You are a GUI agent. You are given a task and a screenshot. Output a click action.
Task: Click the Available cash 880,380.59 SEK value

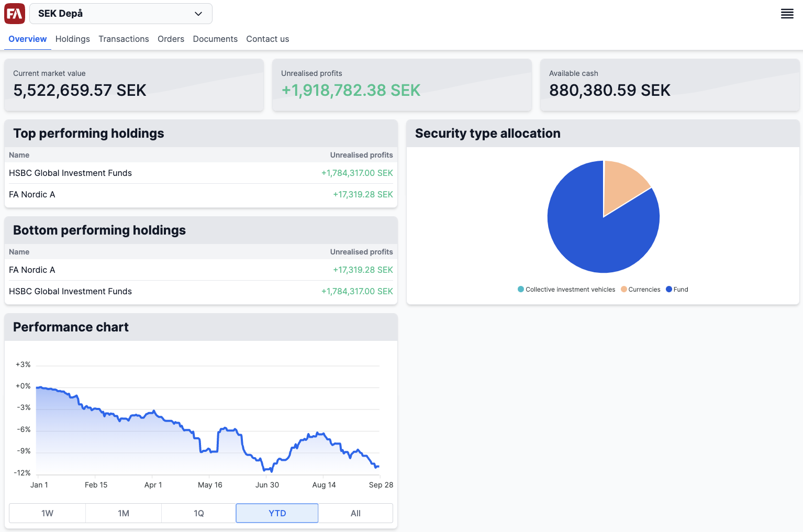click(x=610, y=90)
